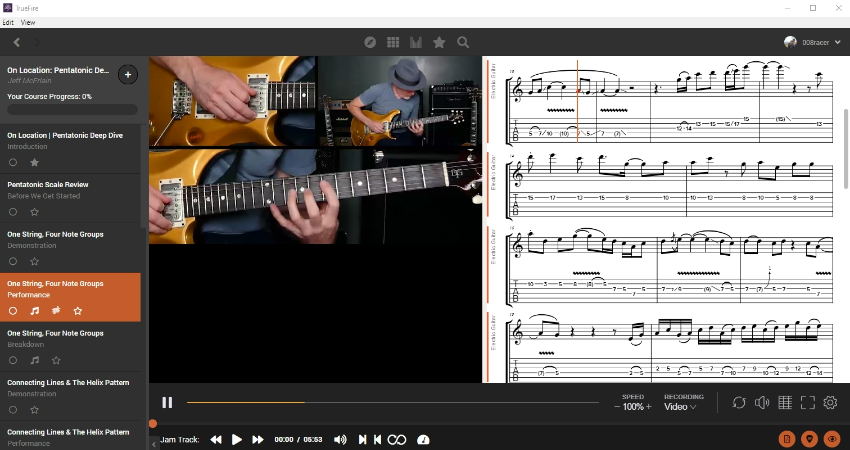Screen dimensions: 850x450
Task: Pause the video playback
Action: coord(167,402)
